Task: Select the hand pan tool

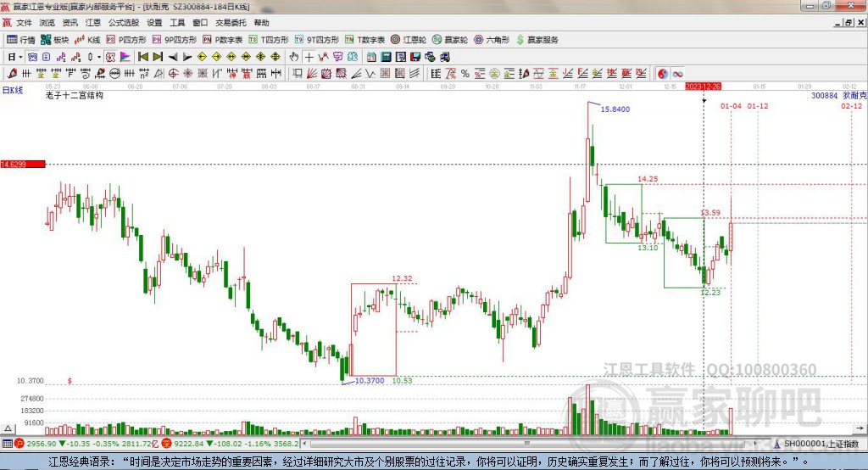Action: coord(294,57)
